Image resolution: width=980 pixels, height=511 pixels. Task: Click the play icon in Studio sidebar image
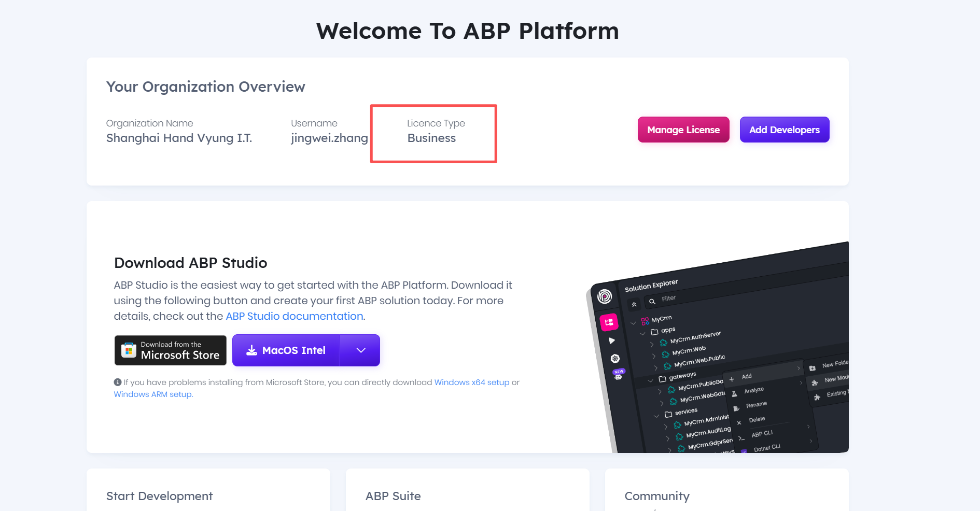click(x=612, y=340)
